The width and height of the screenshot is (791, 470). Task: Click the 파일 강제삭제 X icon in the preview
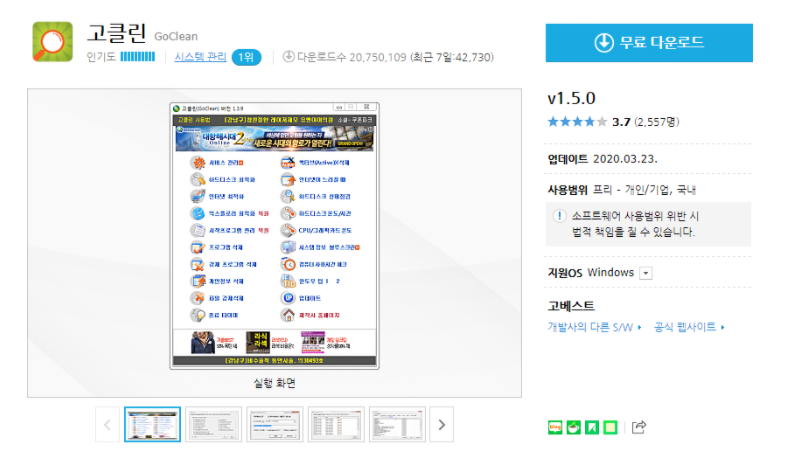[198, 298]
